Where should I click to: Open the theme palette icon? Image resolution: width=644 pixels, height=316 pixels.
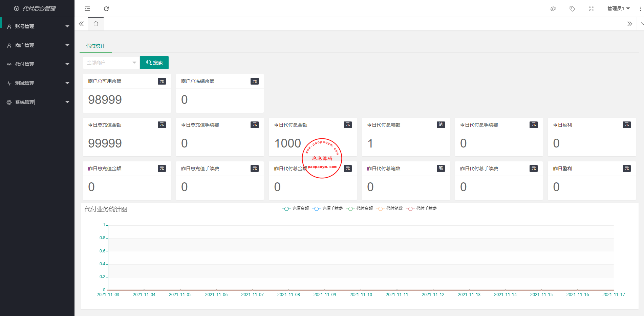(x=553, y=9)
